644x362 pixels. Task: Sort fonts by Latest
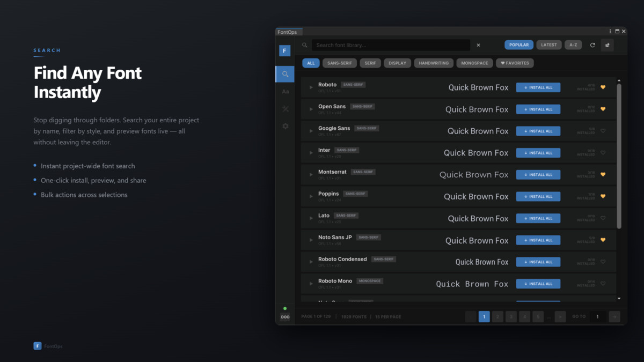coord(549,45)
